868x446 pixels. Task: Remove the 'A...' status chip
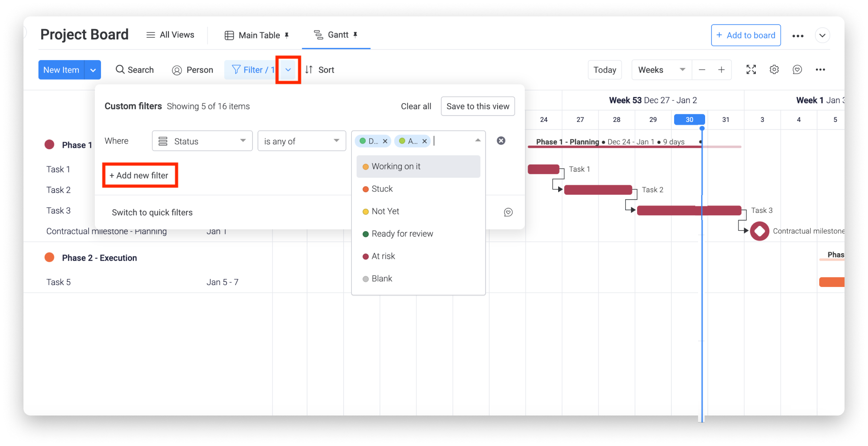(x=424, y=141)
